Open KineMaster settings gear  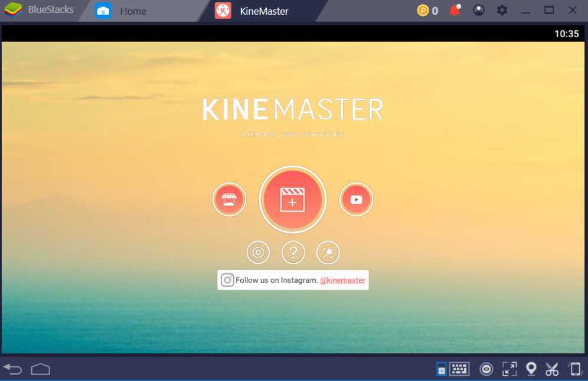(x=258, y=252)
